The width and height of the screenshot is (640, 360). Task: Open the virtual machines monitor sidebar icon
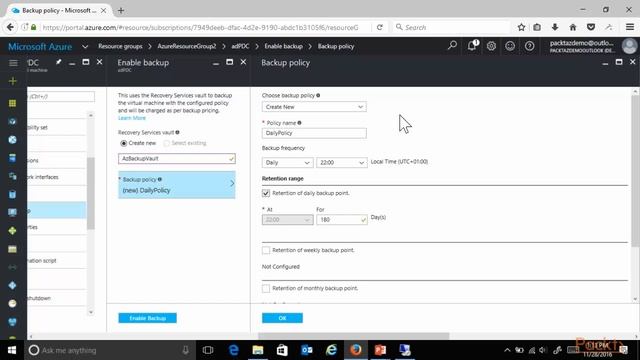point(13,213)
